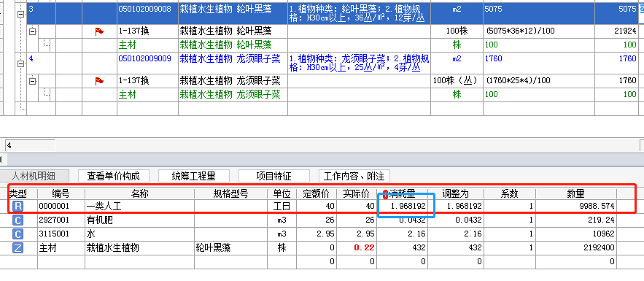The image size is (644, 281).
Task: Click the 类型 column header
Action: tap(18, 193)
